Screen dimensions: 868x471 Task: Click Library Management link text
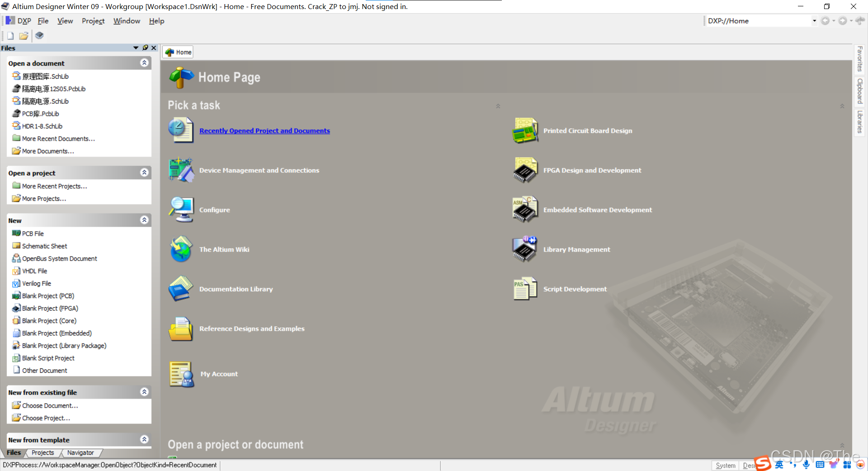pos(576,249)
